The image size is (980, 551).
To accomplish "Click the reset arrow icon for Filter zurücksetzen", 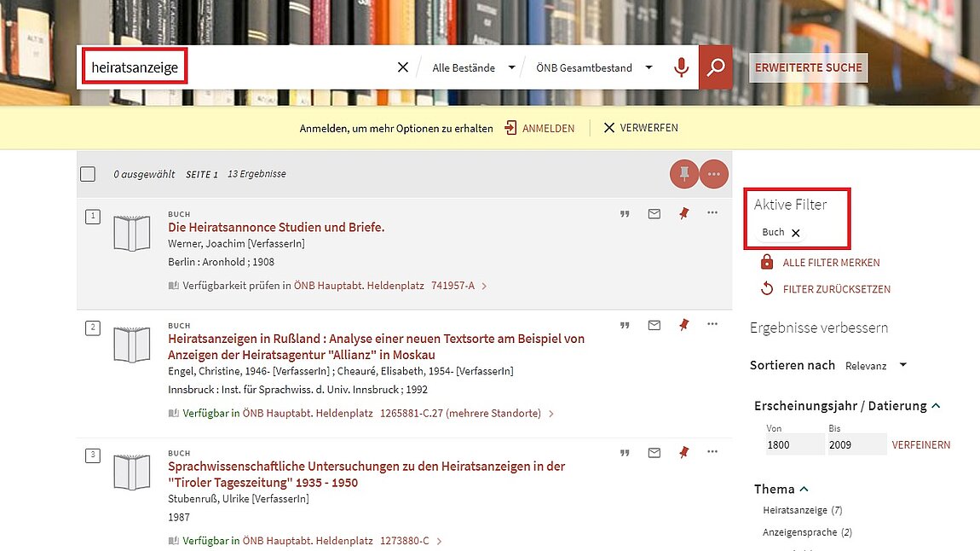I will click(x=767, y=288).
